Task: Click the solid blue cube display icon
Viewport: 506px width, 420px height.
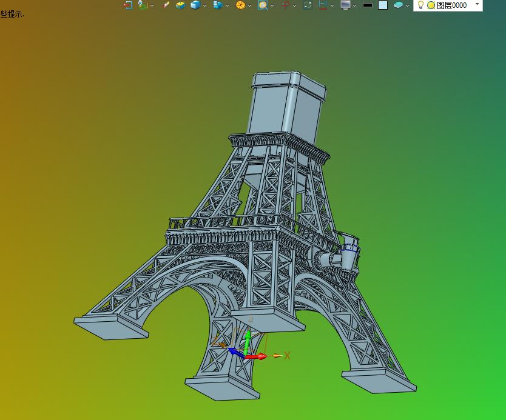Action: point(195,5)
